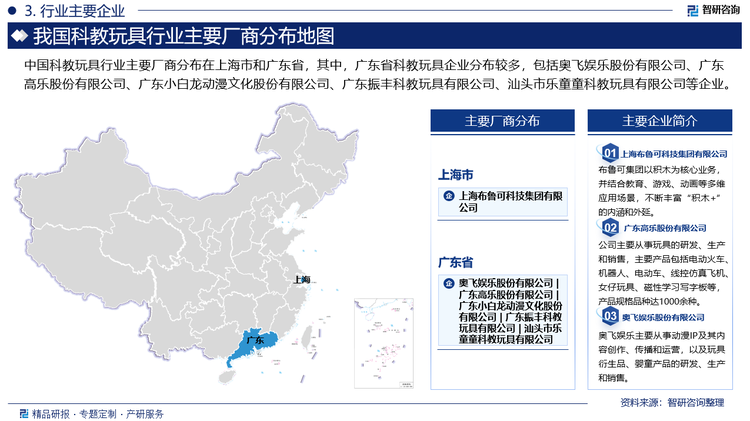Click the 广东省 region heading
The image size is (750, 421).
(455, 263)
